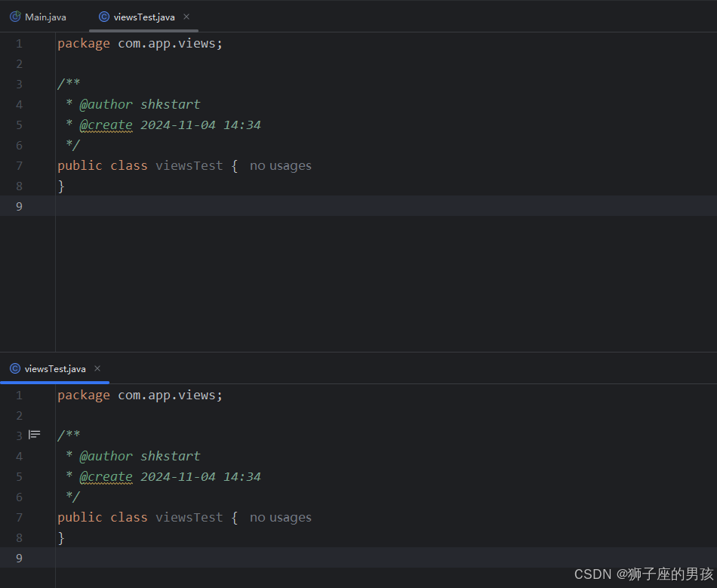Click 'shkstart' author name in top editor
This screenshot has height=588, width=717.
pos(170,104)
